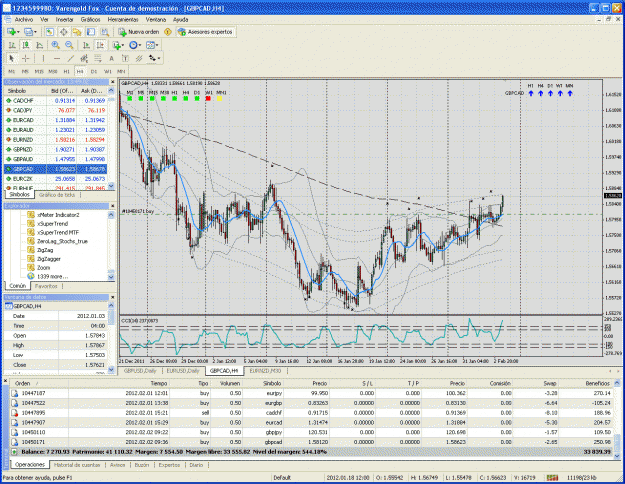Open the EURUSD,Daily chart tab

click(x=183, y=371)
